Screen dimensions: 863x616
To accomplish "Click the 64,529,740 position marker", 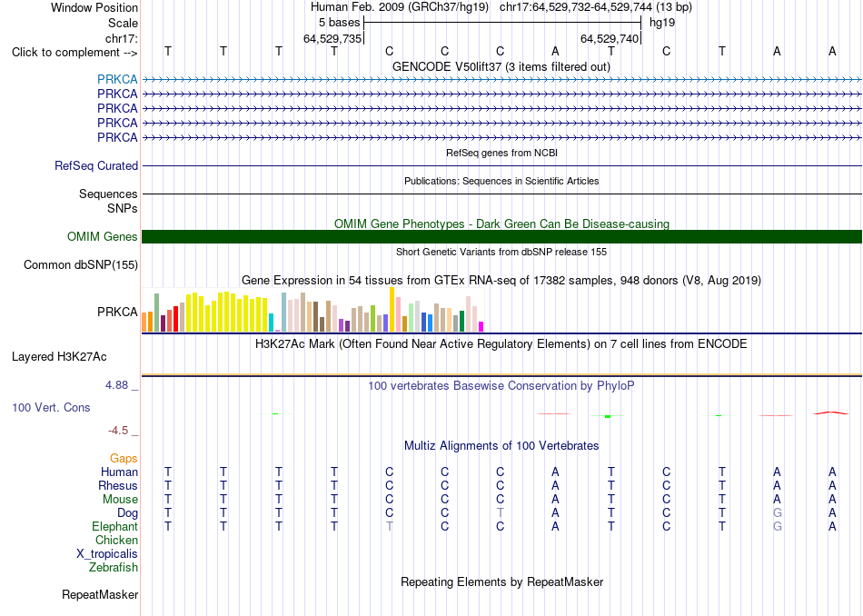I will [610, 38].
